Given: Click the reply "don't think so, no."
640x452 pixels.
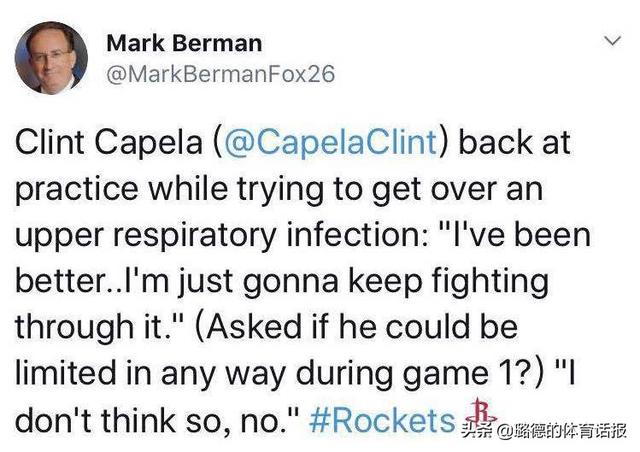Looking at the screenshot, I should [x=158, y=421].
